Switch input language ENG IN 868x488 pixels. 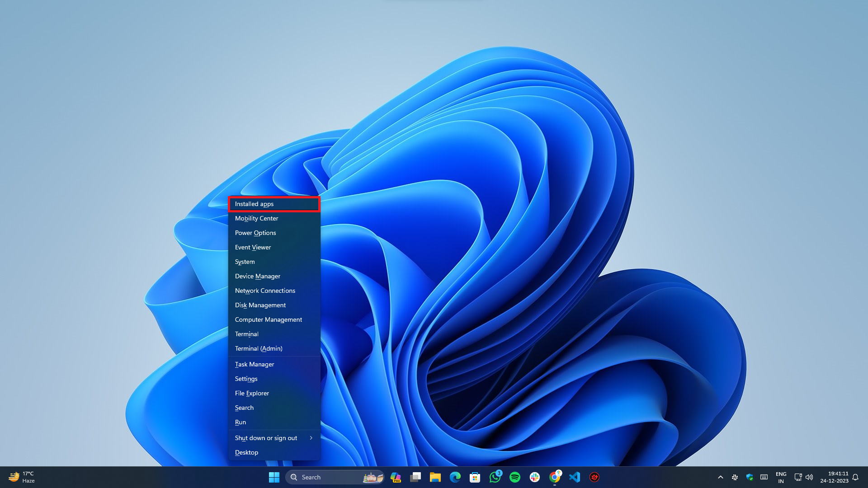coord(781,477)
